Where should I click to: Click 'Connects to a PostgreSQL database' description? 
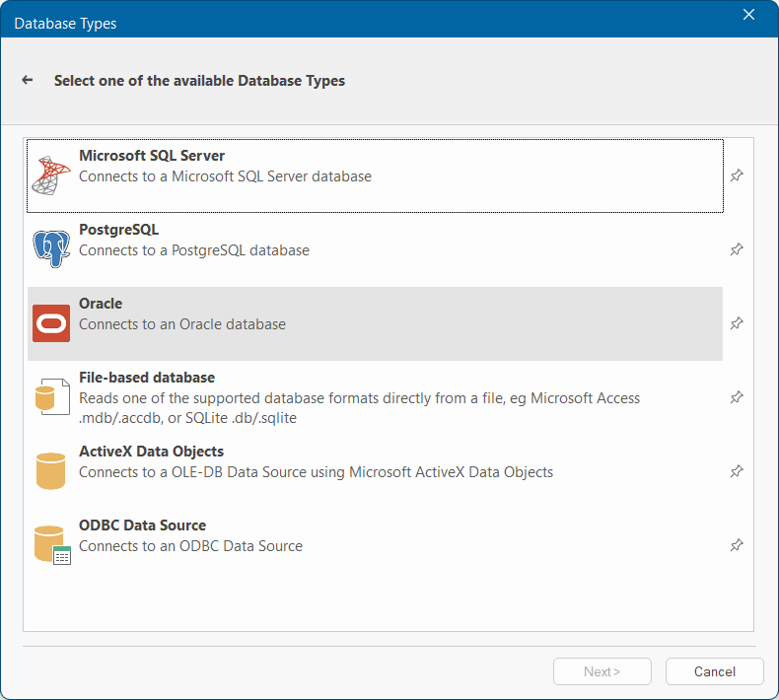point(194,250)
